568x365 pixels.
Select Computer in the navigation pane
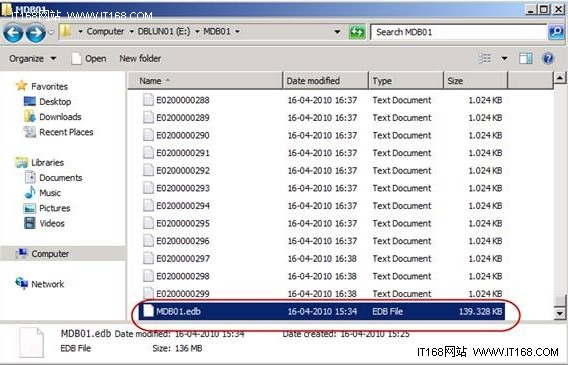50,254
